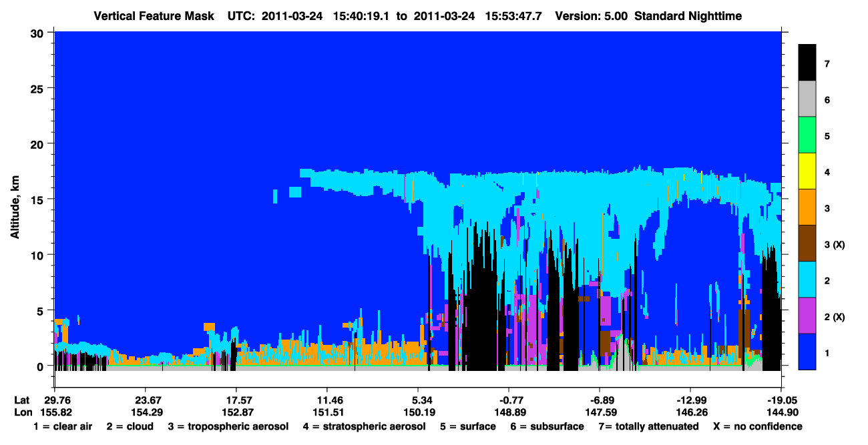Viewport: 868px width, 445px height.
Task: Click legend text '4 = stratospheric aerosol'
Action: [365, 426]
